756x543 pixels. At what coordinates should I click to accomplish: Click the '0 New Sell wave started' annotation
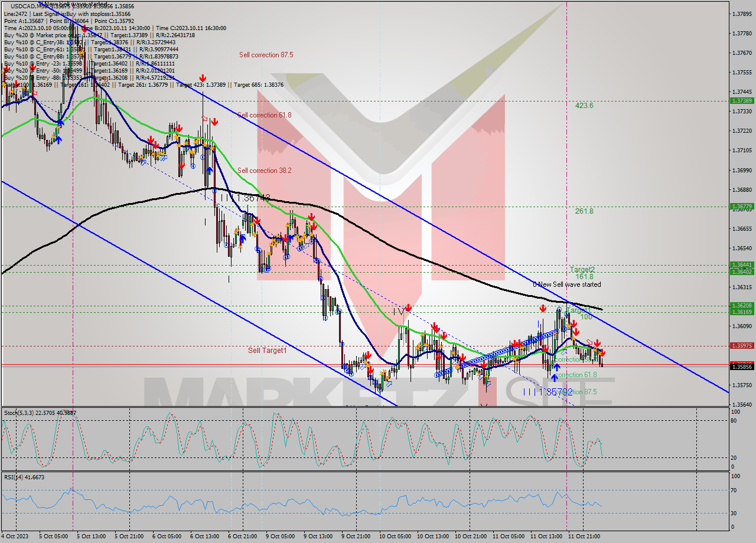tap(566, 284)
